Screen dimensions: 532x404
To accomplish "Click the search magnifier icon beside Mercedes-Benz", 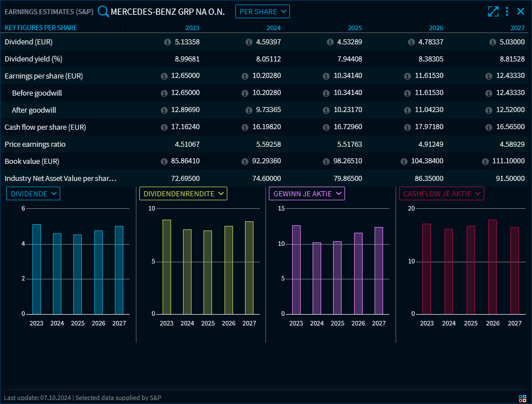I will [x=103, y=11].
